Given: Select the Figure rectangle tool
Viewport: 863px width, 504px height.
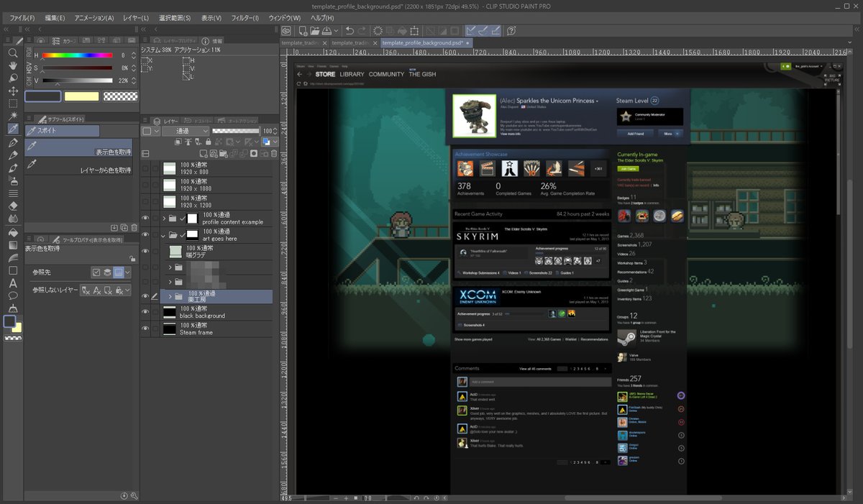Looking at the screenshot, I should coord(13,270).
